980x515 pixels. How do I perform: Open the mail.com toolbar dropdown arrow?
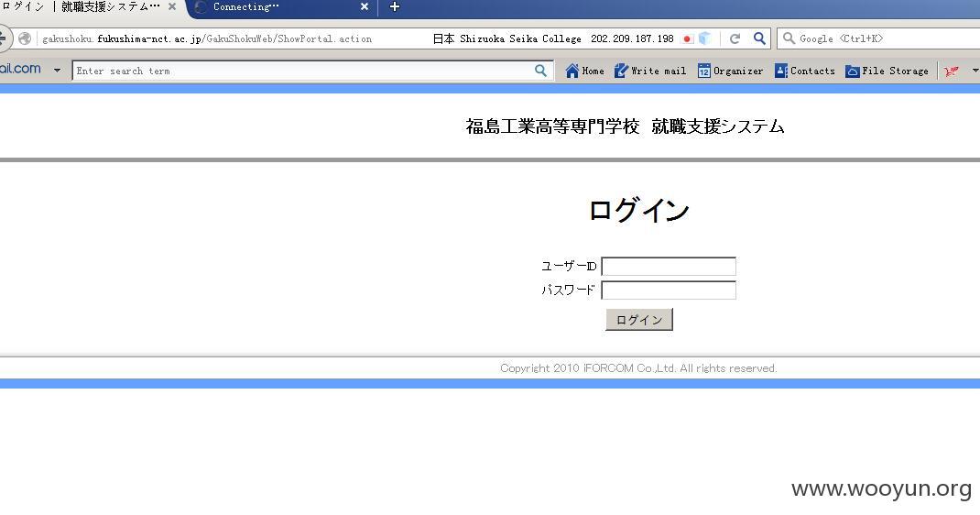58,70
